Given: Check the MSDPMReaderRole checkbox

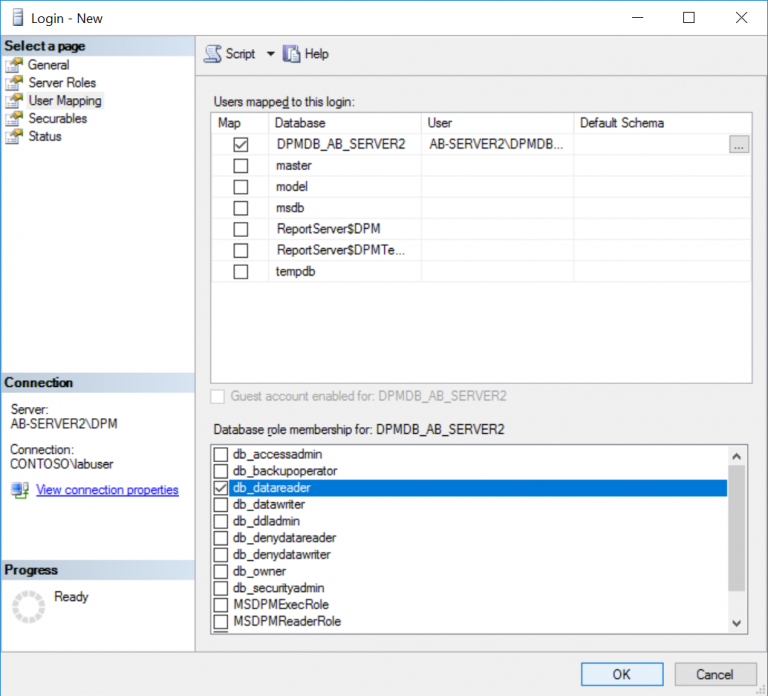Looking at the screenshot, I should tap(221, 621).
